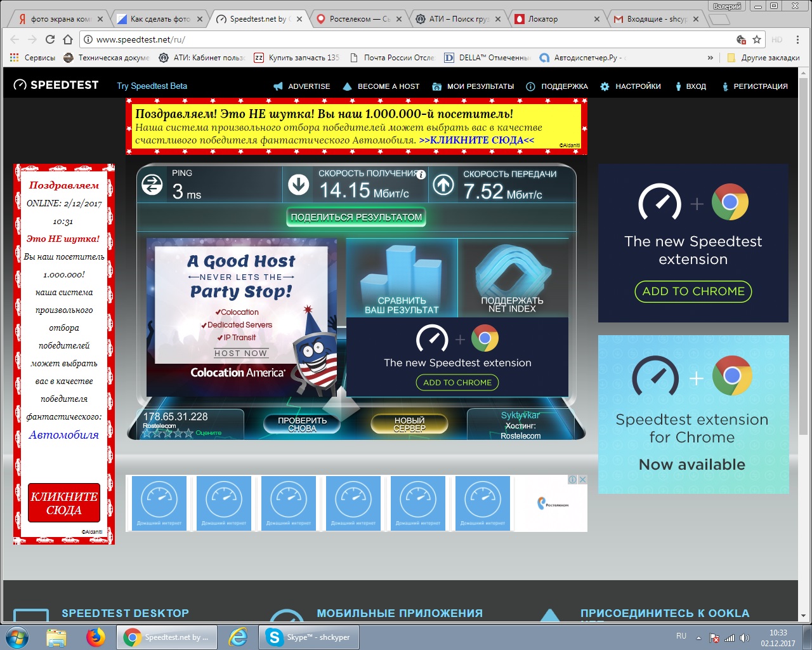This screenshot has height=650, width=812.
Task: Click the Rostelecom logo in bottom ad
Action: [553, 503]
